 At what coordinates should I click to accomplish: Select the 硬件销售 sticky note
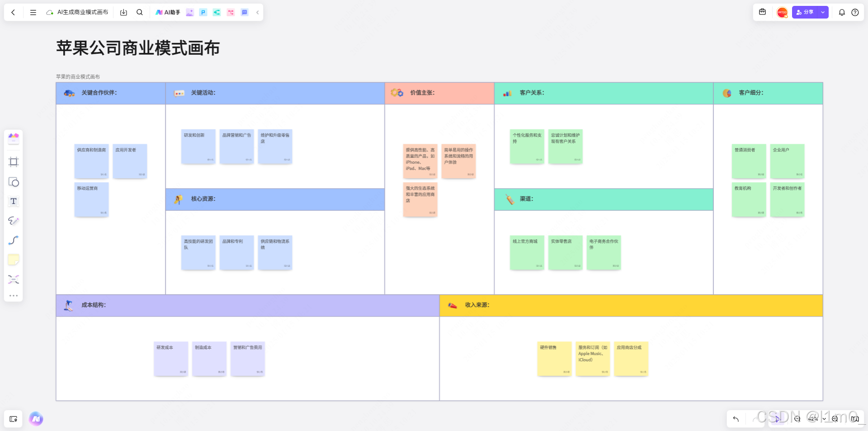tap(555, 359)
